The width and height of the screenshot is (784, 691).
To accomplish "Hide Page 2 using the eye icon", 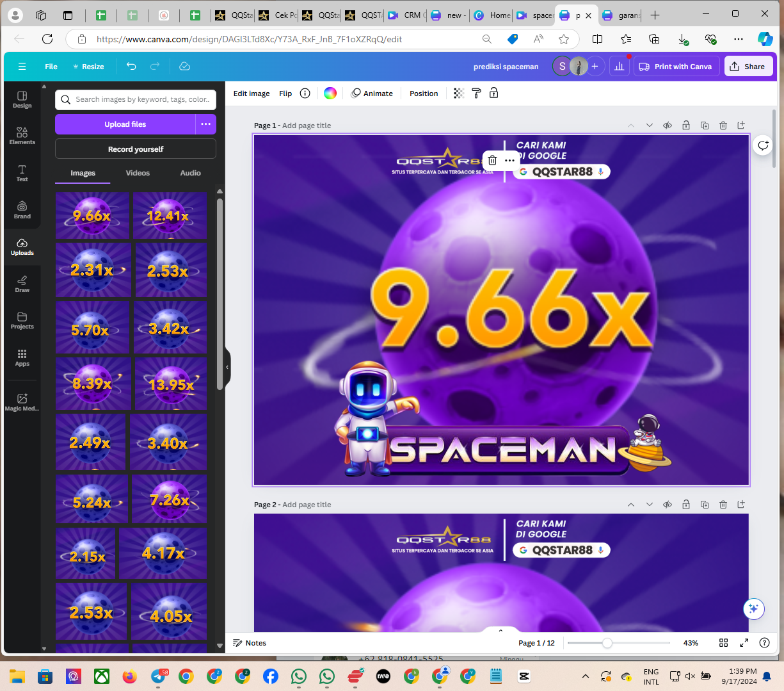I will (668, 505).
